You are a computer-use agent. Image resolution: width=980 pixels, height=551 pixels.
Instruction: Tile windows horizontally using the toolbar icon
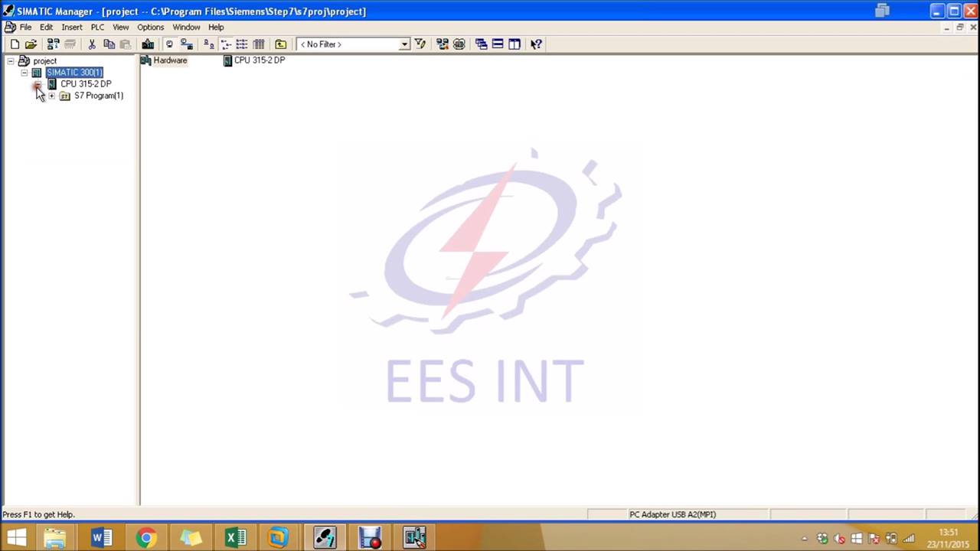coord(498,44)
